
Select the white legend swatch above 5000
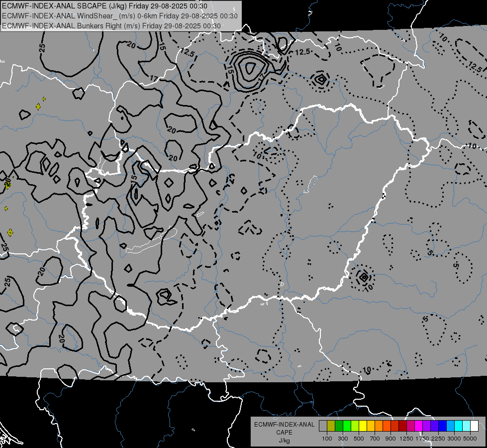click(x=474, y=426)
